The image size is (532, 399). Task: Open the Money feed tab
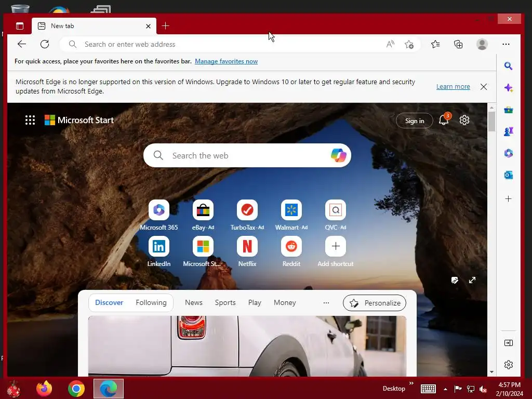pyautogui.click(x=285, y=303)
